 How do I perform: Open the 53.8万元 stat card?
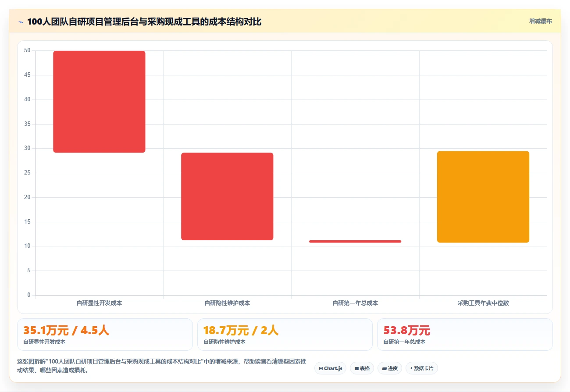click(465, 335)
